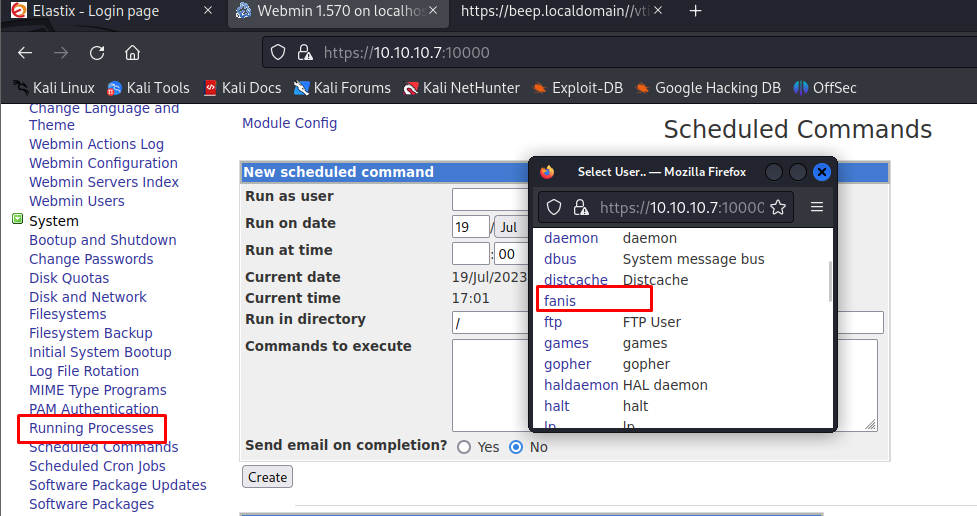Open the Google Hacking DB bookmark

click(x=708, y=88)
